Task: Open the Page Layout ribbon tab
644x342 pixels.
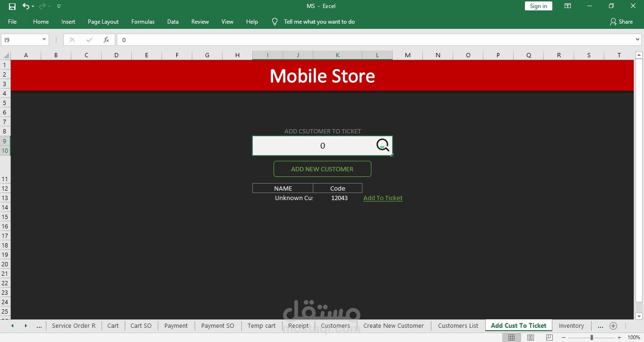Action: coord(103,22)
